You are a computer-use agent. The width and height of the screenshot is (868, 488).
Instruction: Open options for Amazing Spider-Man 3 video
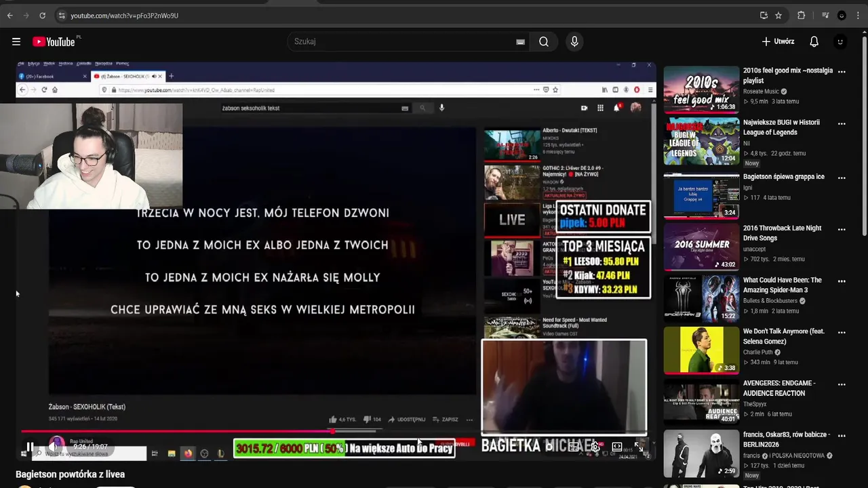tap(842, 281)
